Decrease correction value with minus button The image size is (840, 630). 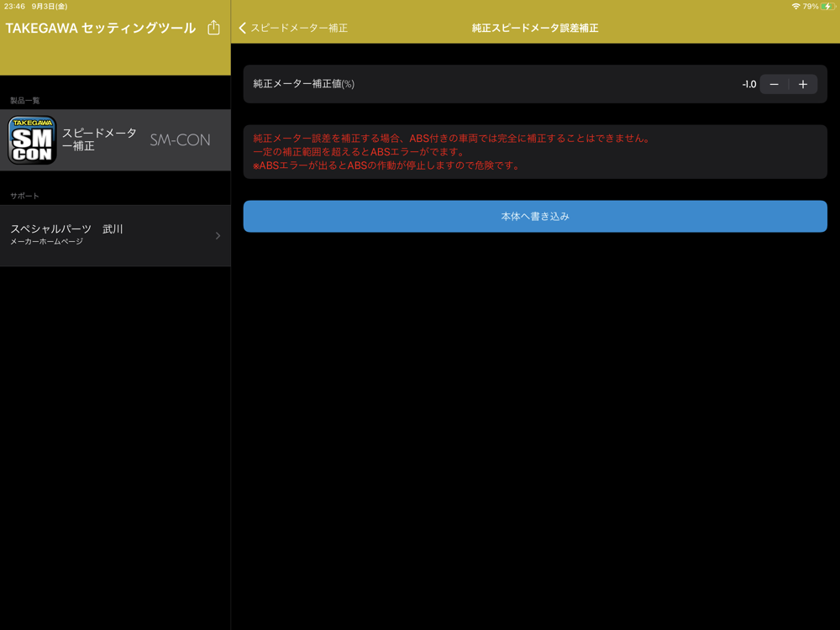(x=774, y=84)
